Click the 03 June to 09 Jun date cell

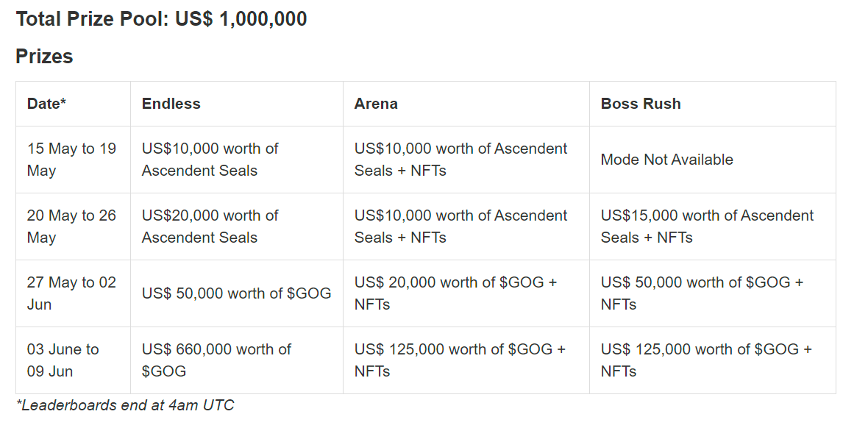pyautogui.click(x=63, y=360)
